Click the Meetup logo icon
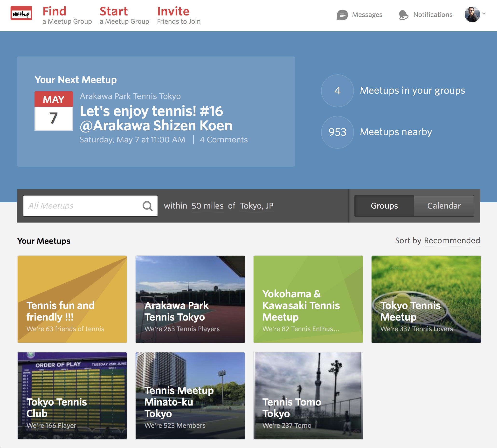The width and height of the screenshot is (497, 448). coord(21,13)
